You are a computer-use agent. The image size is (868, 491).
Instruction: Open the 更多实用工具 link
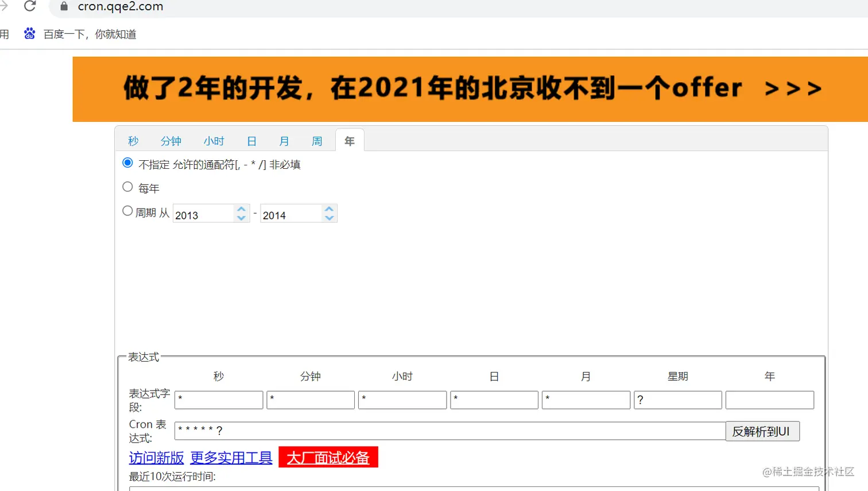pos(231,458)
